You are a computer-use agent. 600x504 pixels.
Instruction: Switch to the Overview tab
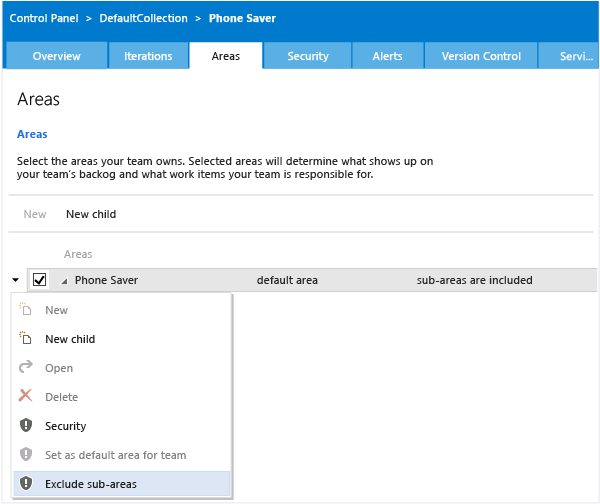coord(57,56)
